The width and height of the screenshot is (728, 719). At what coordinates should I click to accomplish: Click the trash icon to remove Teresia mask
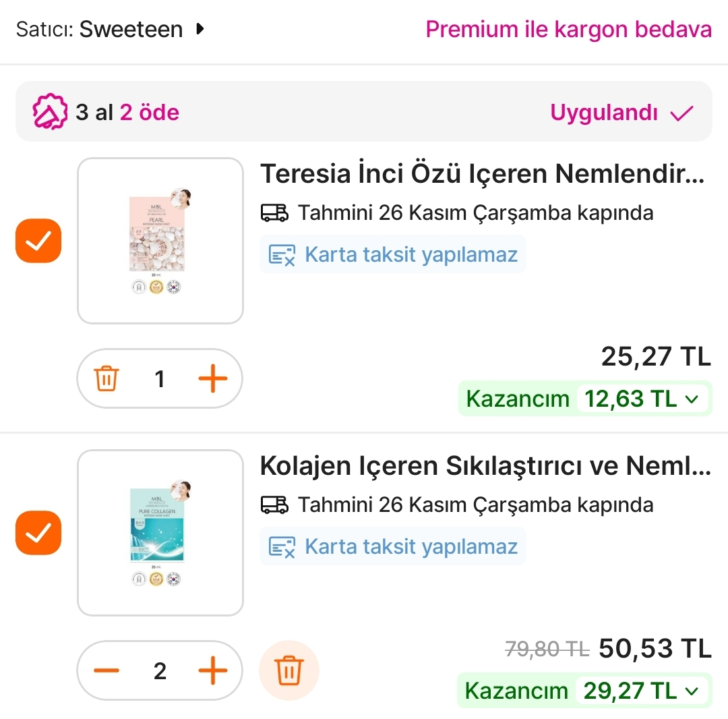click(106, 379)
